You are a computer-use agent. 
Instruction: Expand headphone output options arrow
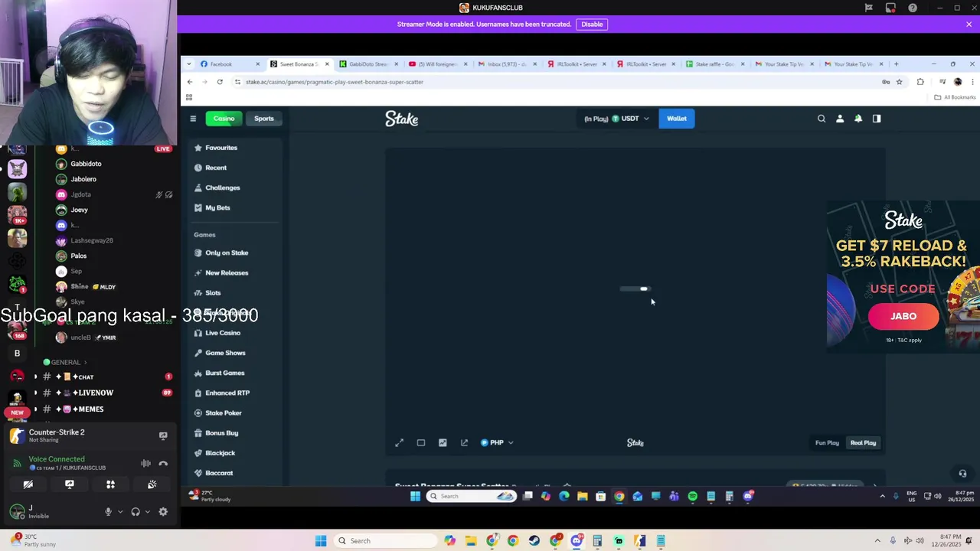148,512
